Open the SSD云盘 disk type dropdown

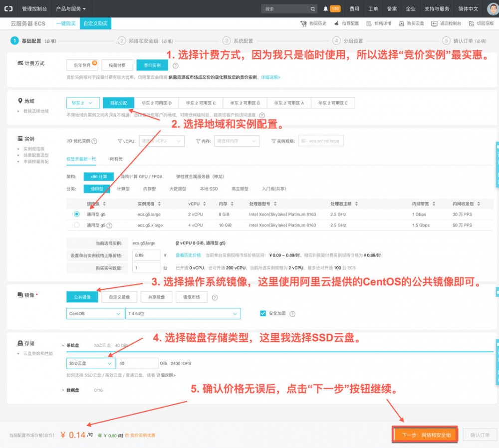pyautogui.click(x=90, y=364)
